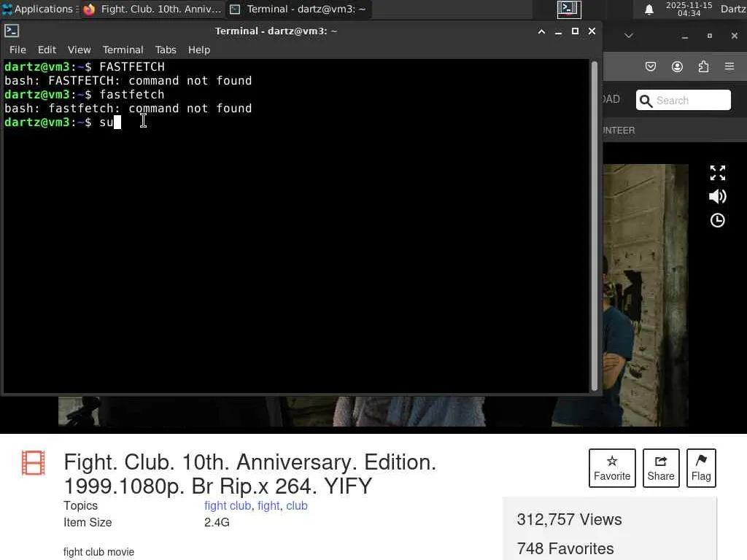Mute the video with the speaker icon
The width and height of the screenshot is (747, 560).
click(x=718, y=196)
